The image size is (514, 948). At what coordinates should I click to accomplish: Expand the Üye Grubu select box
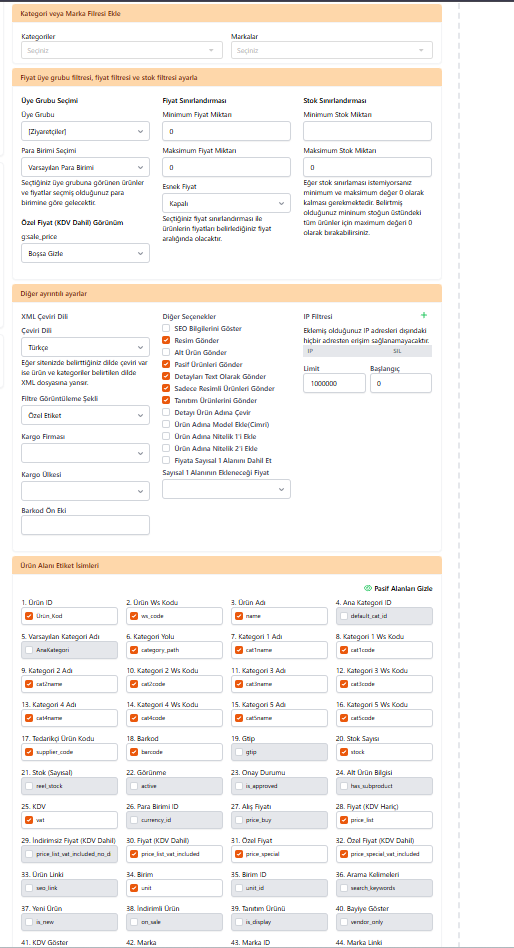[x=85, y=131]
